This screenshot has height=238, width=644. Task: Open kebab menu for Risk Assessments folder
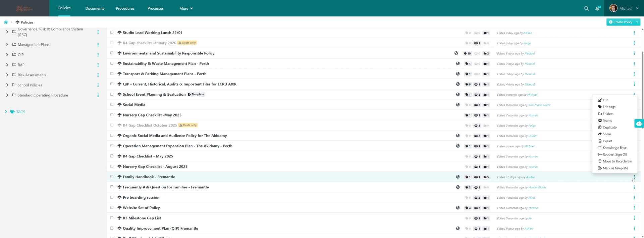(x=98, y=75)
